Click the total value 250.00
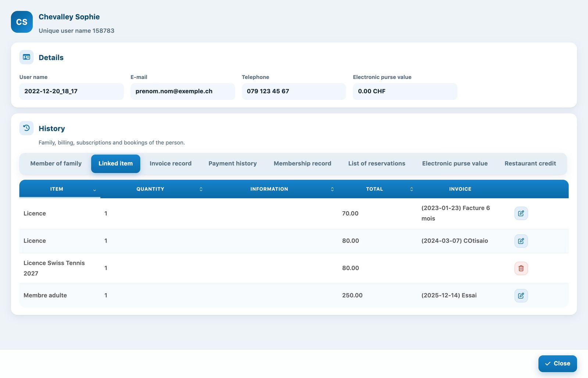This screenshot has height=378, width=588. 352,295
